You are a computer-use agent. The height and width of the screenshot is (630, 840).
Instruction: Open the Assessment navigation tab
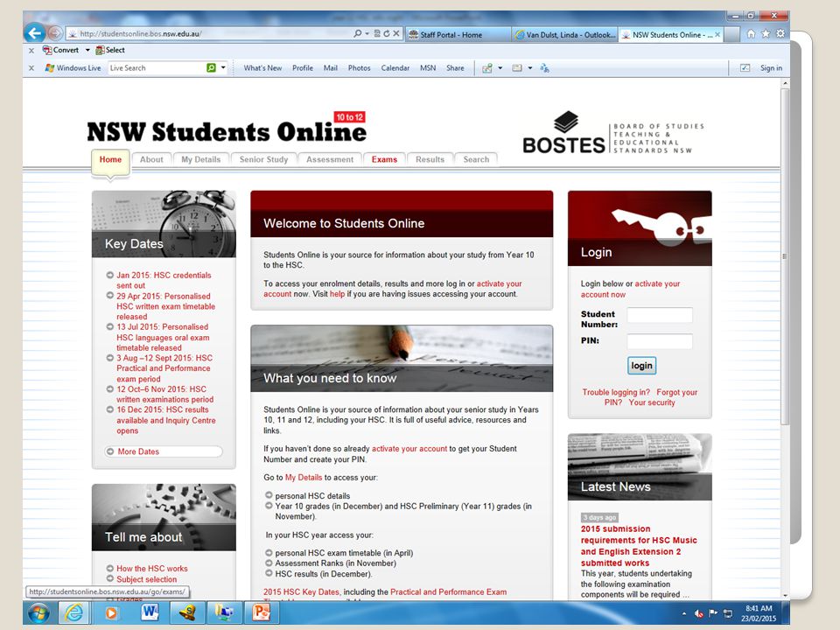pos(330,159)
